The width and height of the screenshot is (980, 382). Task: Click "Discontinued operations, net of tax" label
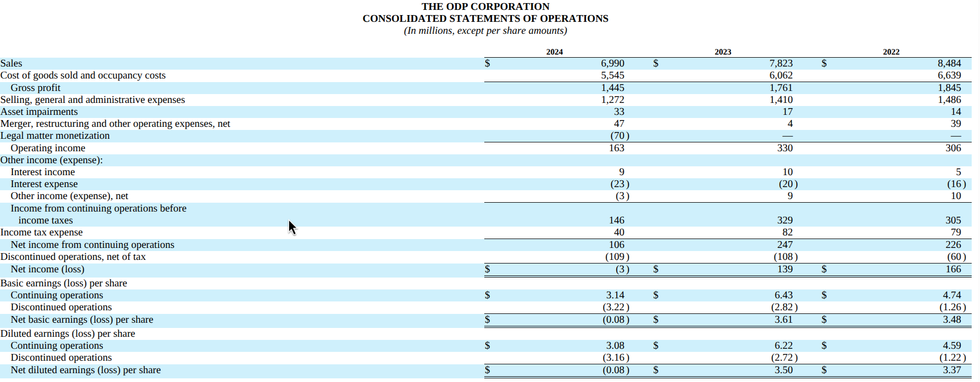[x=73, y=257]
